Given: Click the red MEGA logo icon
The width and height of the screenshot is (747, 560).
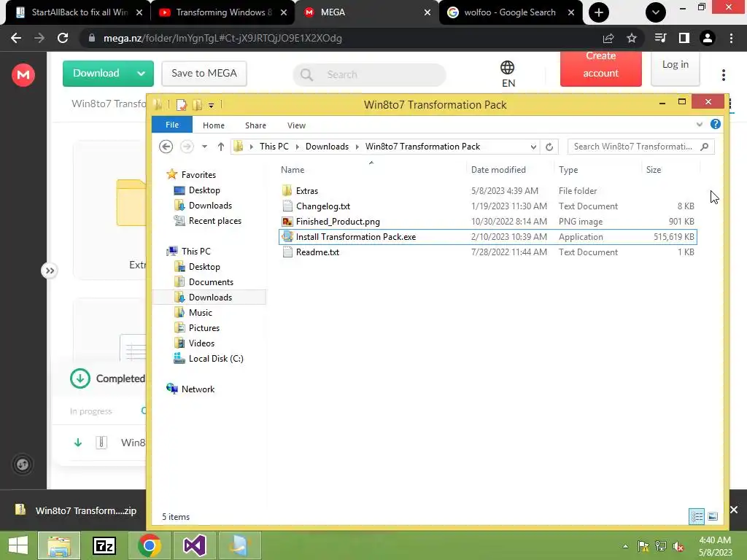Looking at the screenshot, I should tap(23, 75).
